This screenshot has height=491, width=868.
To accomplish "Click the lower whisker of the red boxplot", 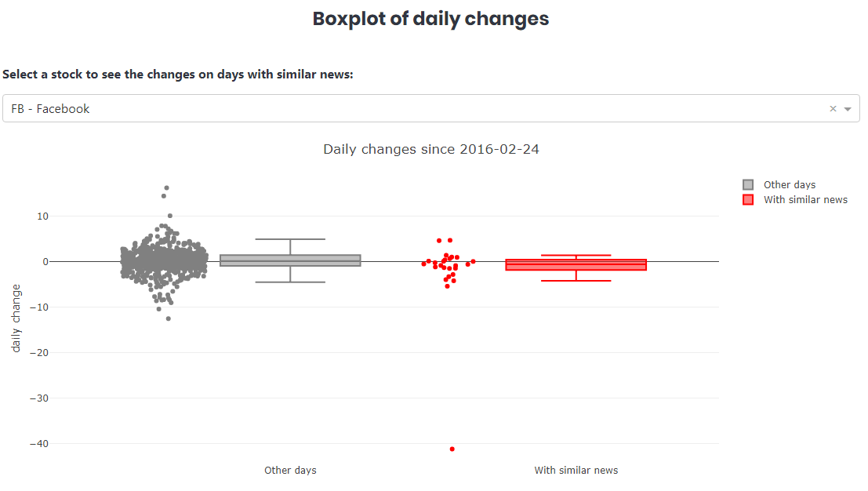I will 576,280.
